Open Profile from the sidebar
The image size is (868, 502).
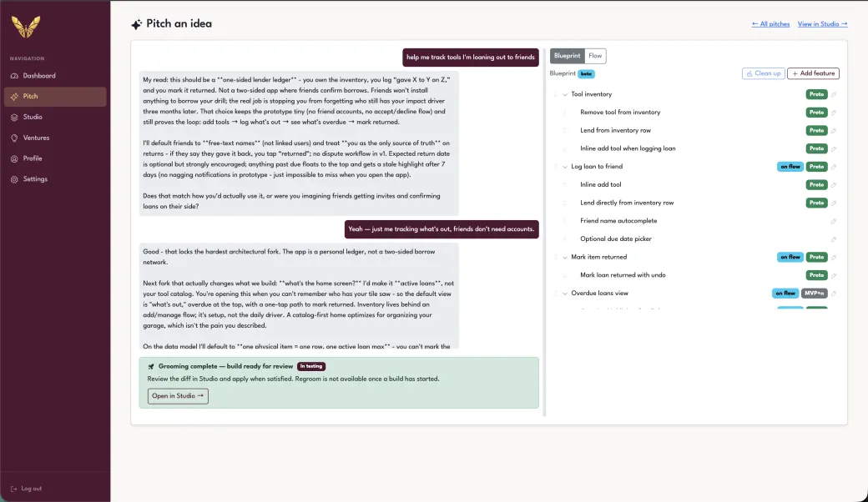tap(55, 158)
